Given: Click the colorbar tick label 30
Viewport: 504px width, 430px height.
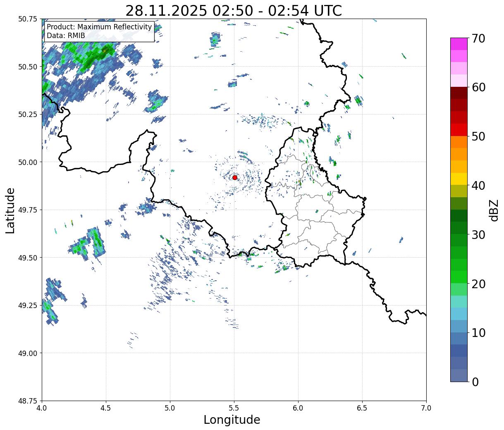Looking at the screenshot, I should coord(478,235).
